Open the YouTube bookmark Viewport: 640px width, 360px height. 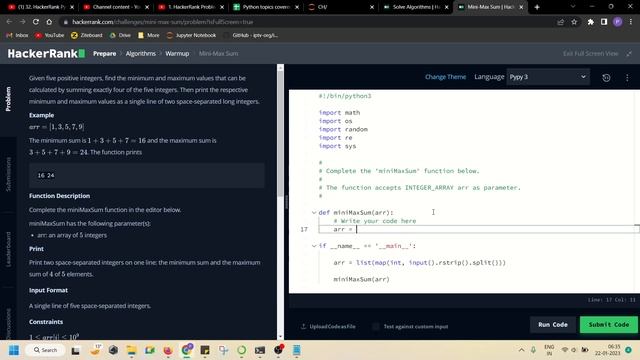pos(50,35)
